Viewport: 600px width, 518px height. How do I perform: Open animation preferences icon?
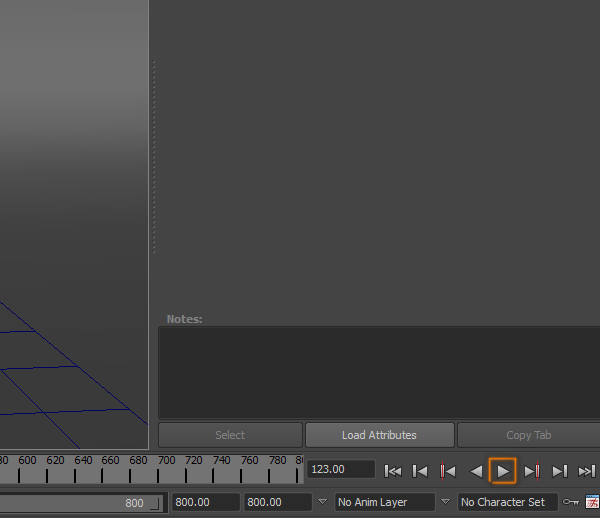point(592,502)
